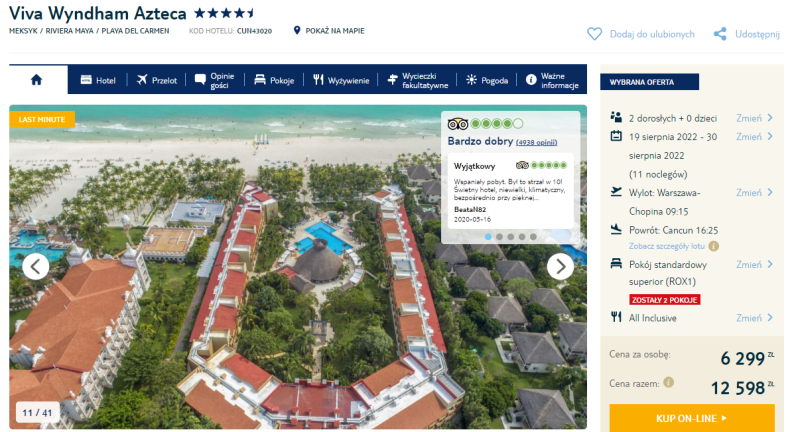Select the first review carousel dot
Image resolution: width=790 pixels, height=432 pixels.
tap(488, 236)
